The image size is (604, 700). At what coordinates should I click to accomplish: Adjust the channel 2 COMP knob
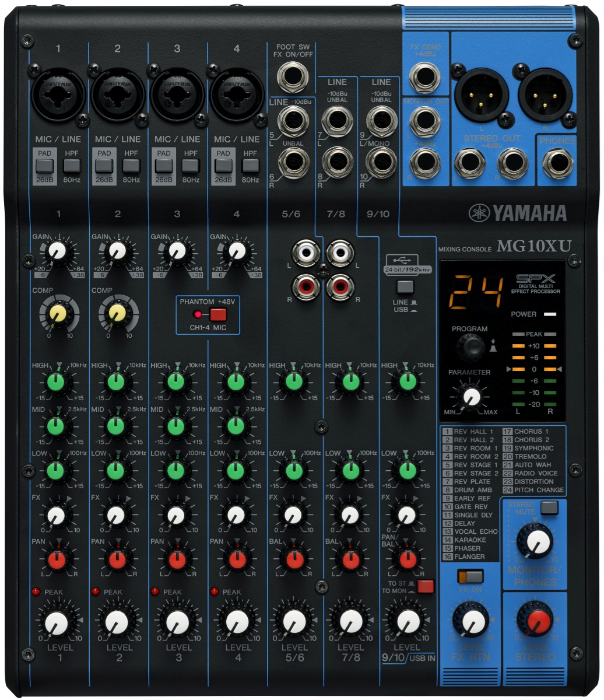(117, 314)
